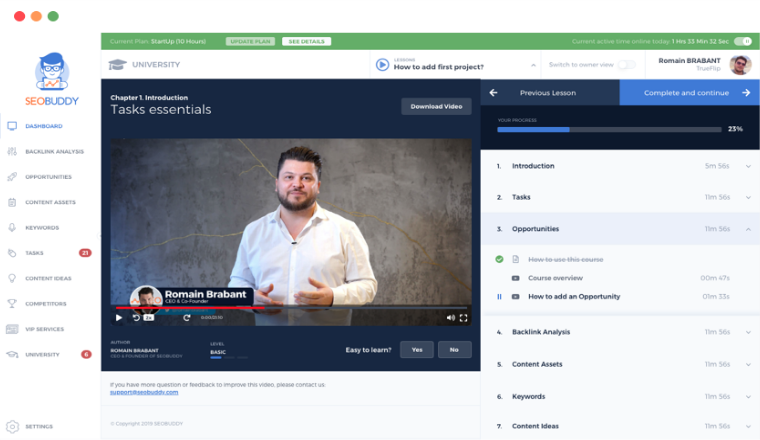Click the back arrow of Previous Lesson
Viewport: 760px width, 440px height.
tap(493, 93)
